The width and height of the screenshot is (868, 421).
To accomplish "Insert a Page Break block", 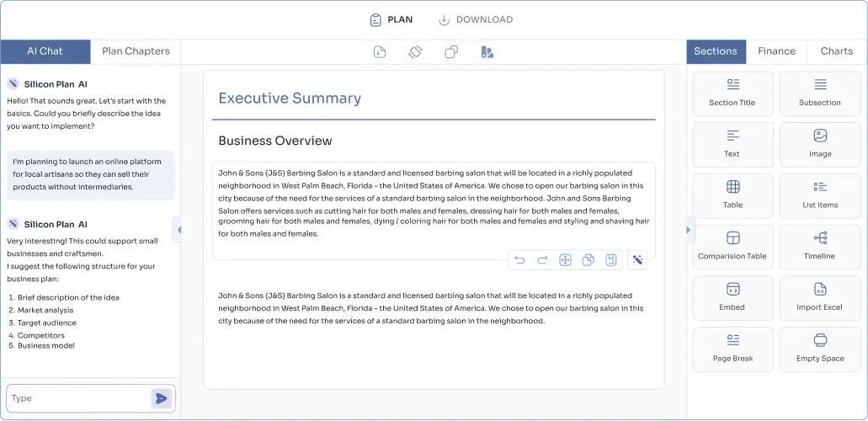I will [x=733, y=349].
